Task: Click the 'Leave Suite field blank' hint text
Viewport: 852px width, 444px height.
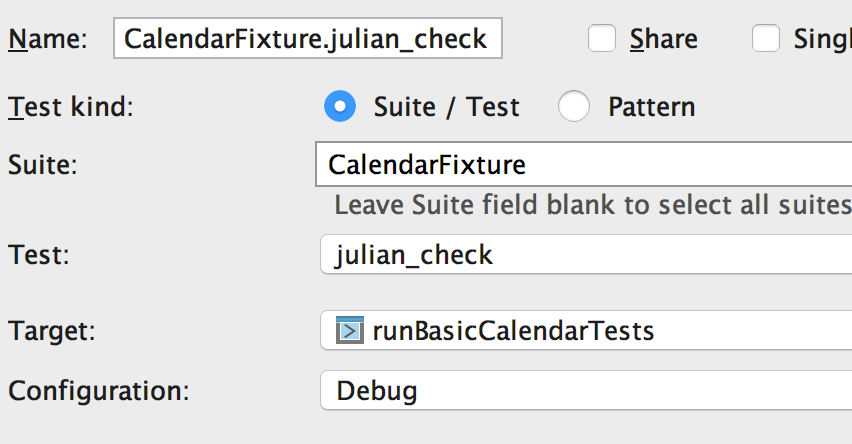Action: (x=592, y=205)
